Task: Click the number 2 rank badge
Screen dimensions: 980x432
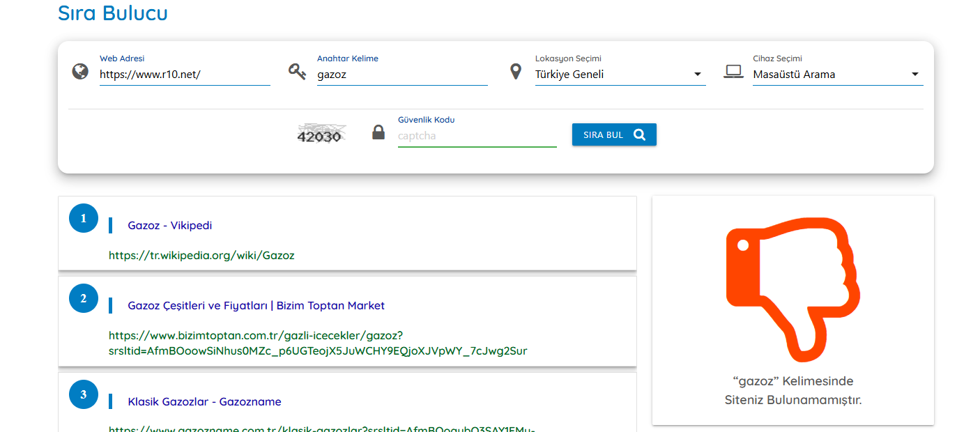Action: click(x=84, y=298)
